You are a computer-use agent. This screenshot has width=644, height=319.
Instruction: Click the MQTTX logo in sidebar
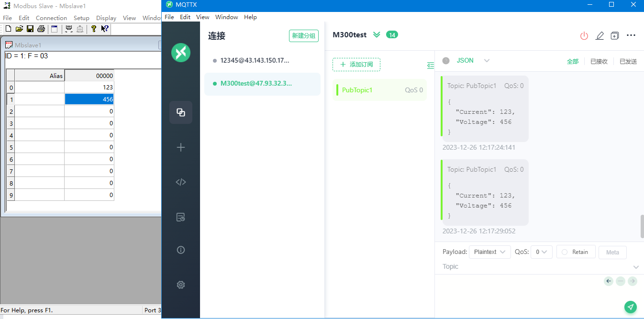point(181,53)
